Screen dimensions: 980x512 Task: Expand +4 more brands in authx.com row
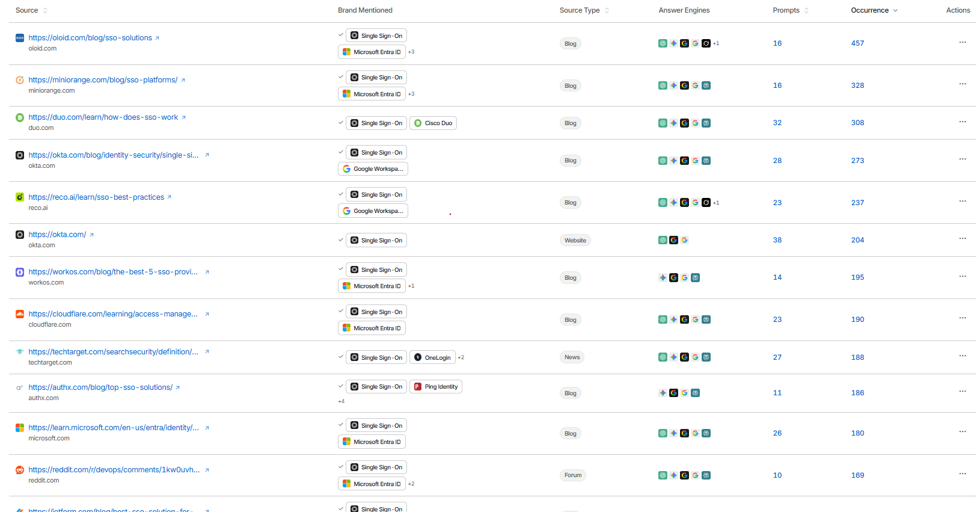341,401
